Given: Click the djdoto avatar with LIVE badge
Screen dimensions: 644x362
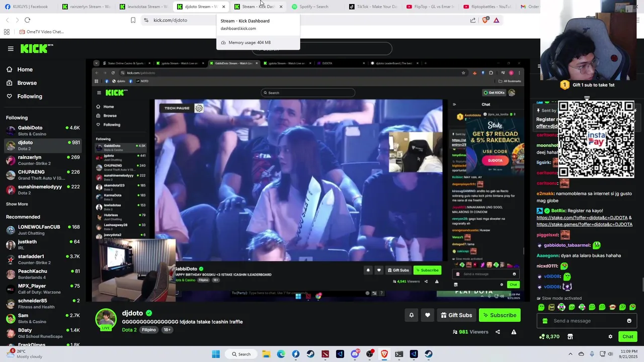Looking at the screenshot, I should pyautogui.click(x=106, y=320).
